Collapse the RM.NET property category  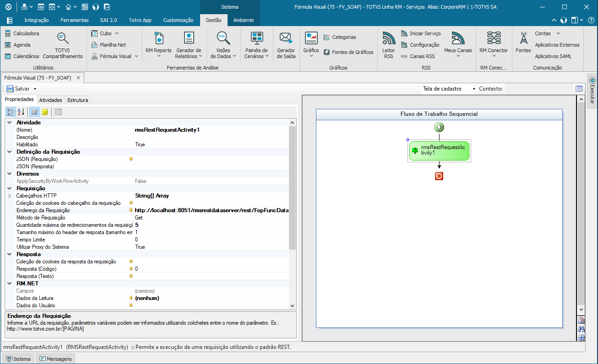(10, 284)
